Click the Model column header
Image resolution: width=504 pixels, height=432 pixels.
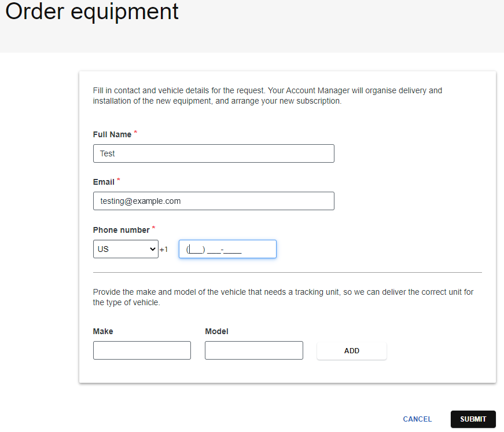(216, 331)
